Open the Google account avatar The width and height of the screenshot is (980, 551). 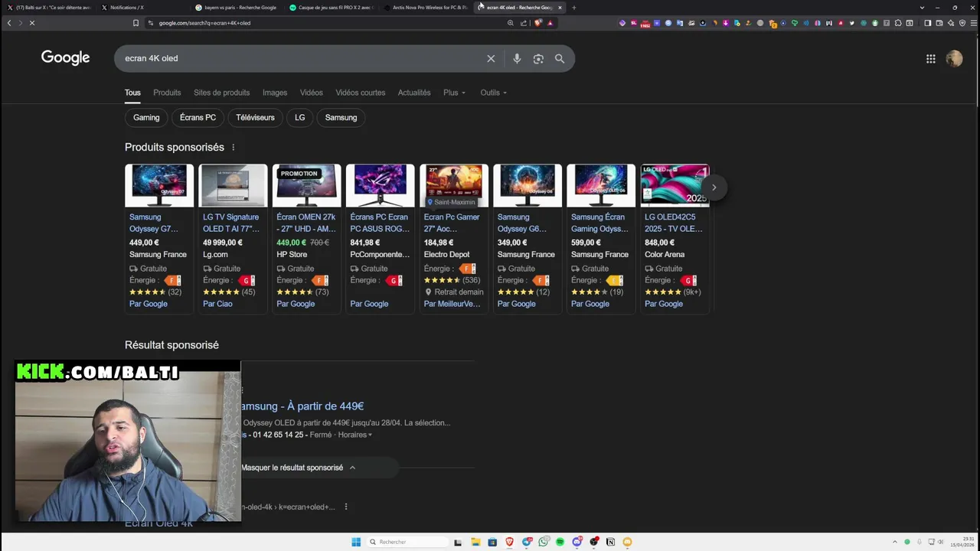click(954, 58)
